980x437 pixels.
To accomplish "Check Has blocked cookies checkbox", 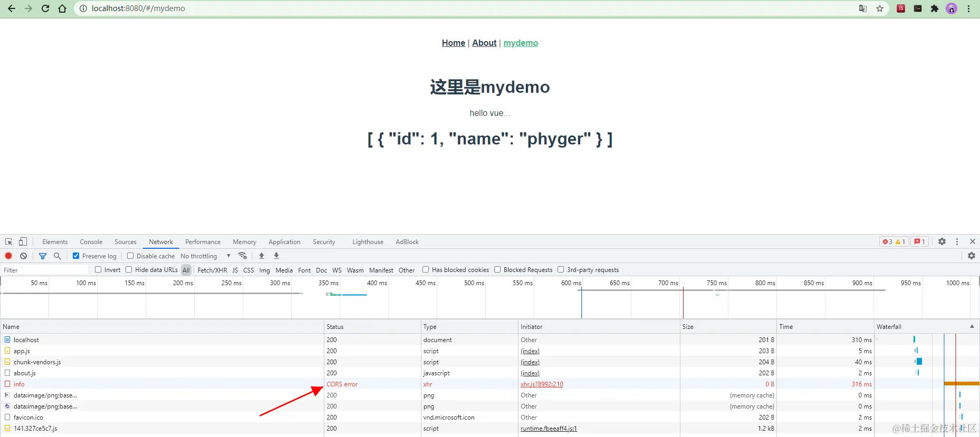I will 426,269.
